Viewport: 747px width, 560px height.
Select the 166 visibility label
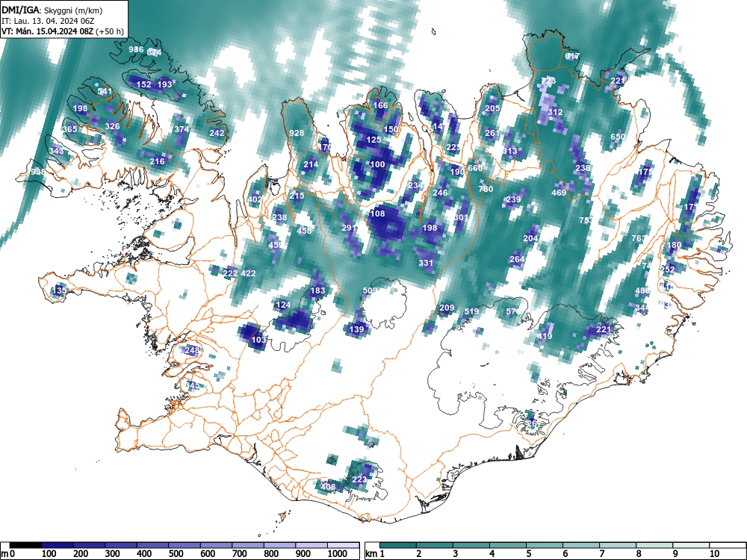pyautogui.click(x=380, y=105)
